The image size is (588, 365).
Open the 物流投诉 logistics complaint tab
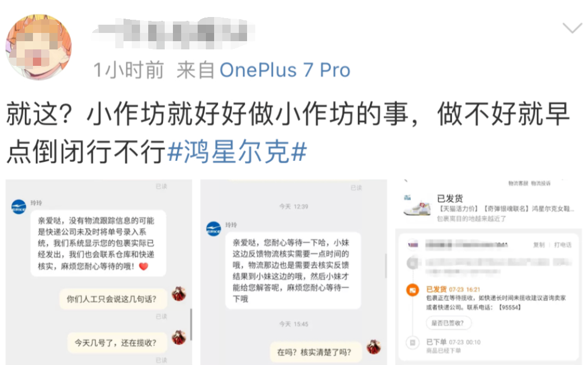tap(541, 183)
